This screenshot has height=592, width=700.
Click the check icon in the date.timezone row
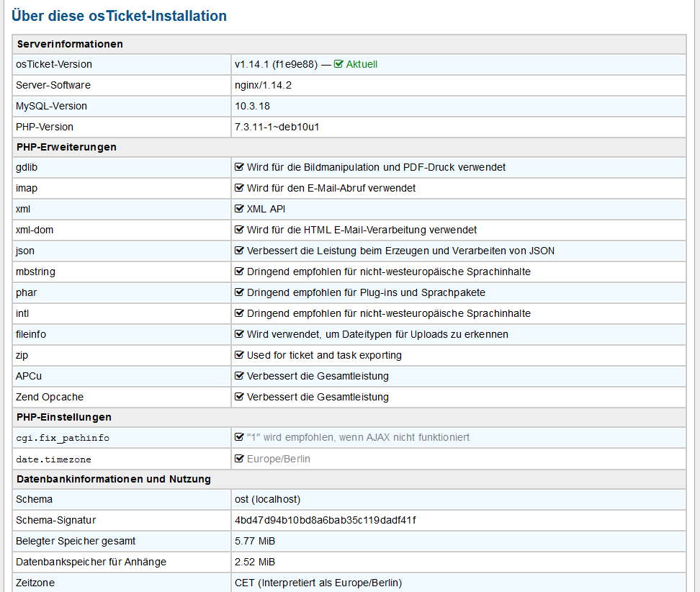[x=239, y=459]
